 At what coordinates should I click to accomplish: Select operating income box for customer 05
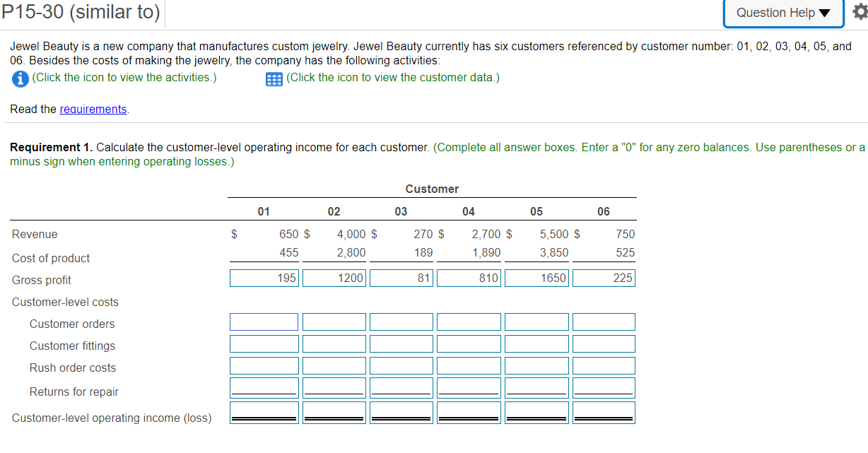536,411
